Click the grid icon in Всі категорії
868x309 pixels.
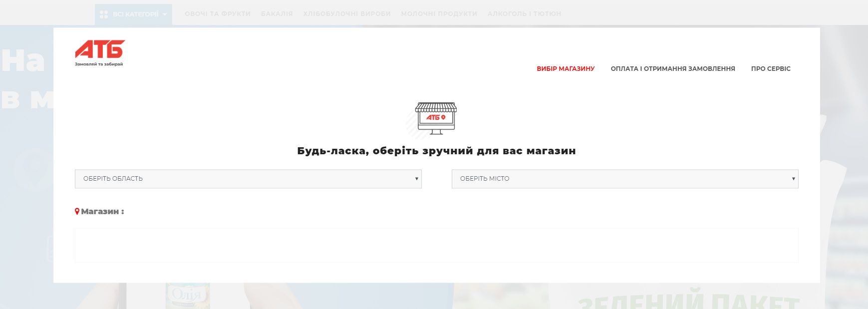click(104, 14)
